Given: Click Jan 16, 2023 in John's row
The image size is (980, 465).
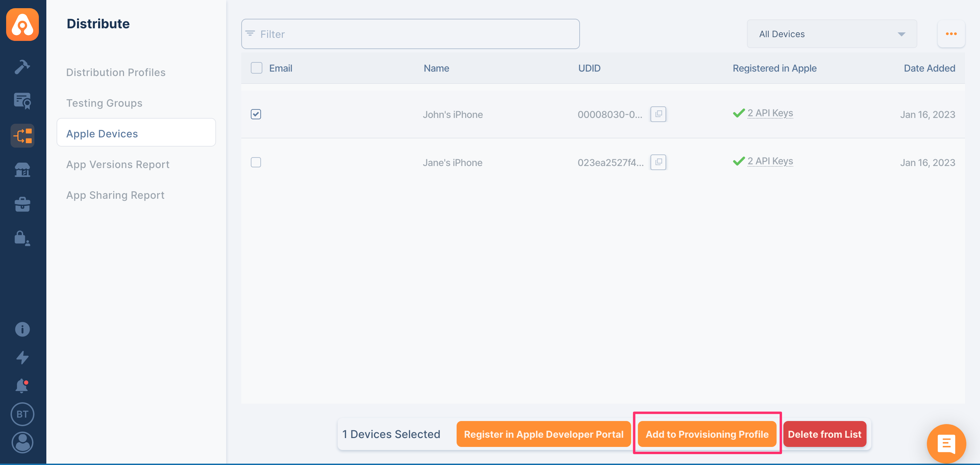Looking at the screenshot, I should point(928,114).
